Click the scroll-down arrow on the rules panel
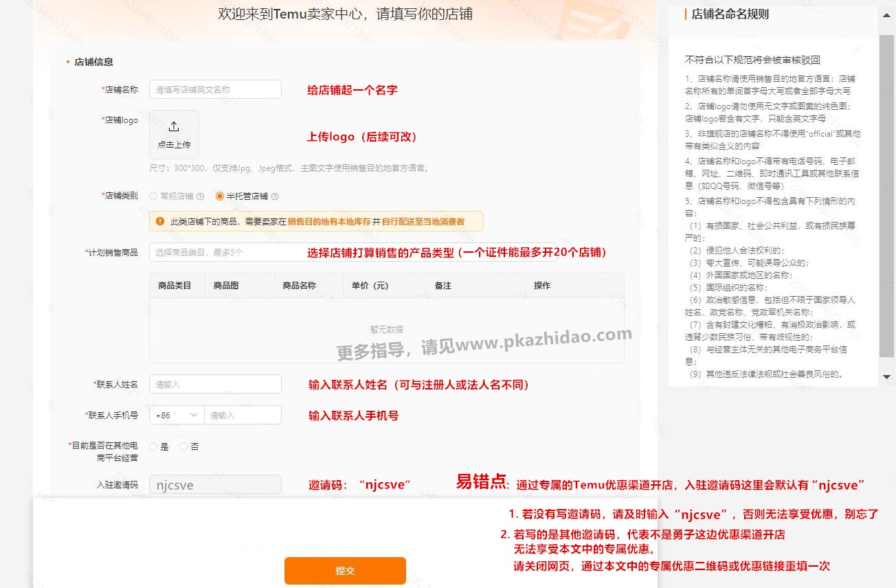The image size is (896, 588). coord(886,376)
